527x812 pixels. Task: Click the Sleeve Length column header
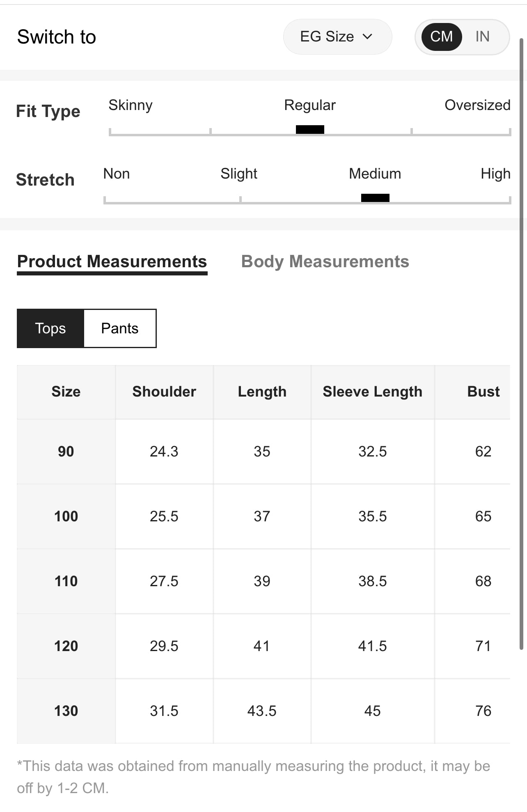click(x=373, y=392)
